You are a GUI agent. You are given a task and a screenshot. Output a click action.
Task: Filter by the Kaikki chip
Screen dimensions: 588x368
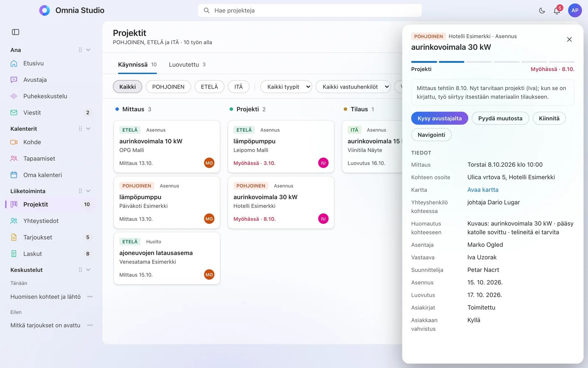point(128,87)
